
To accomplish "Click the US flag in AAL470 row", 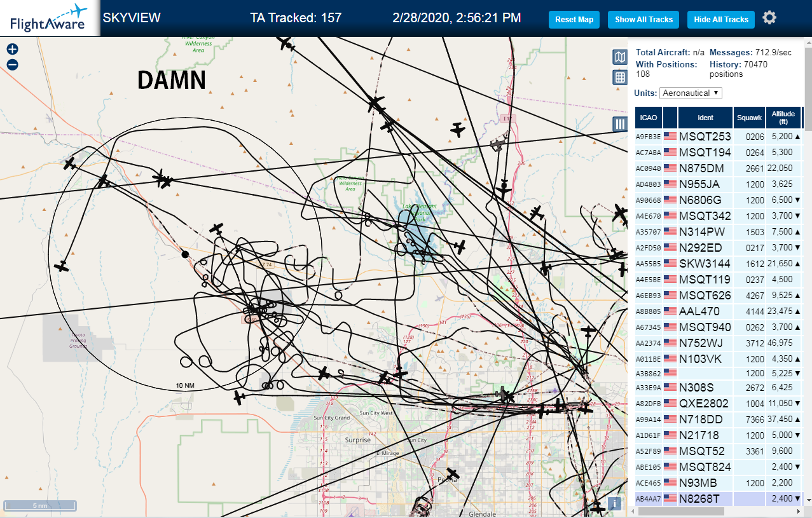I will click(670, 311).
